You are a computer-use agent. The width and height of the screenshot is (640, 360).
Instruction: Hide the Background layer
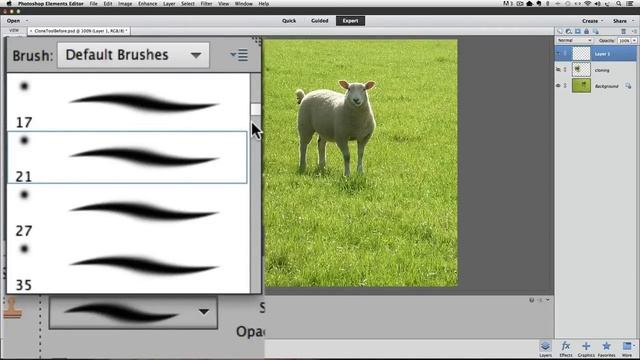[x=558, y=86]
